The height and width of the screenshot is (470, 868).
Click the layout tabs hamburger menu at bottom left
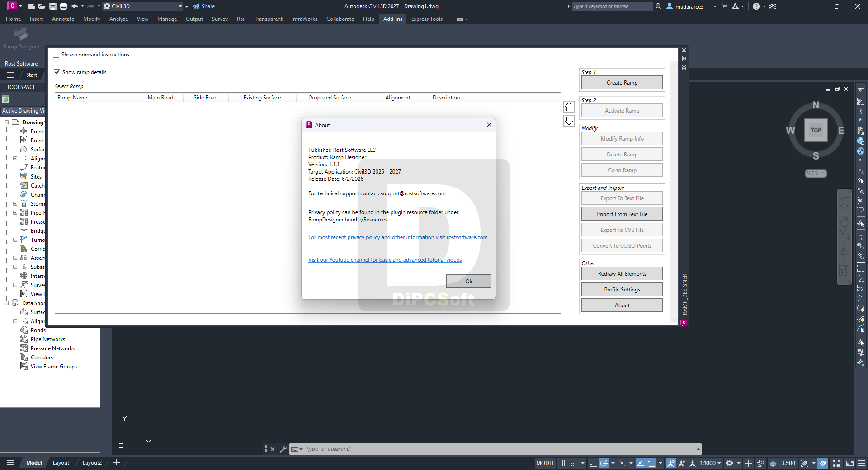11,462
